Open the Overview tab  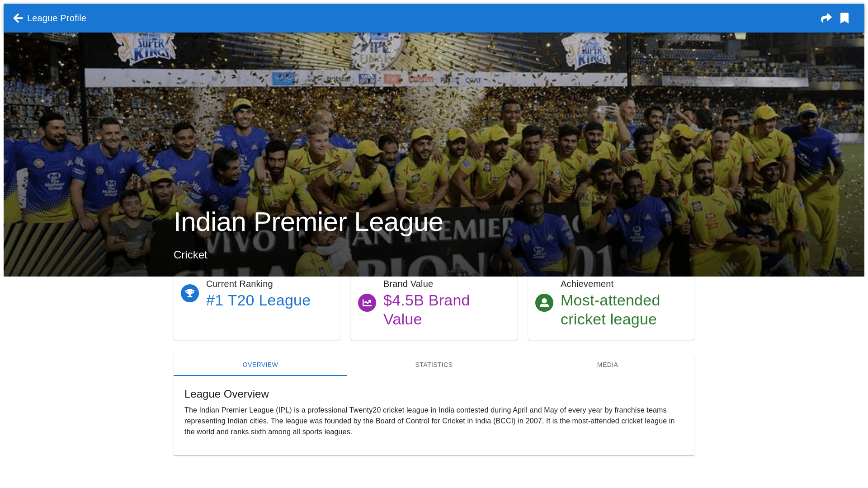pyautogui.click(x=260, y=365)
